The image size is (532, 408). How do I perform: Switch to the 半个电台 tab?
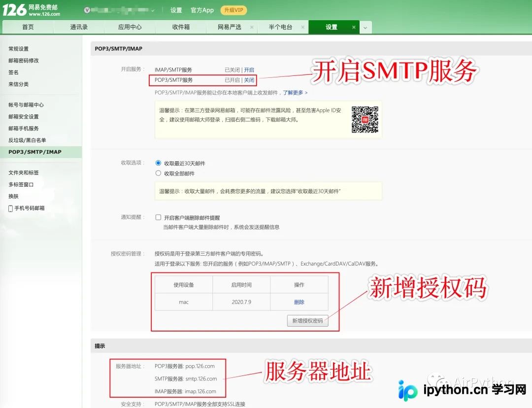pos(280,27)
